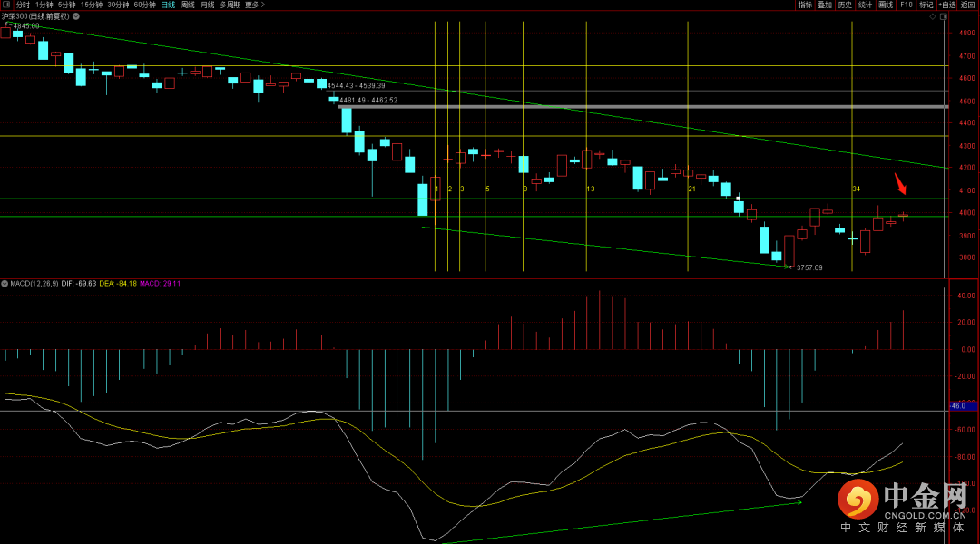Viewport: 980px width, 544px height.
Task: Select the 30分钟 period tab
Action: pos(118,5)
